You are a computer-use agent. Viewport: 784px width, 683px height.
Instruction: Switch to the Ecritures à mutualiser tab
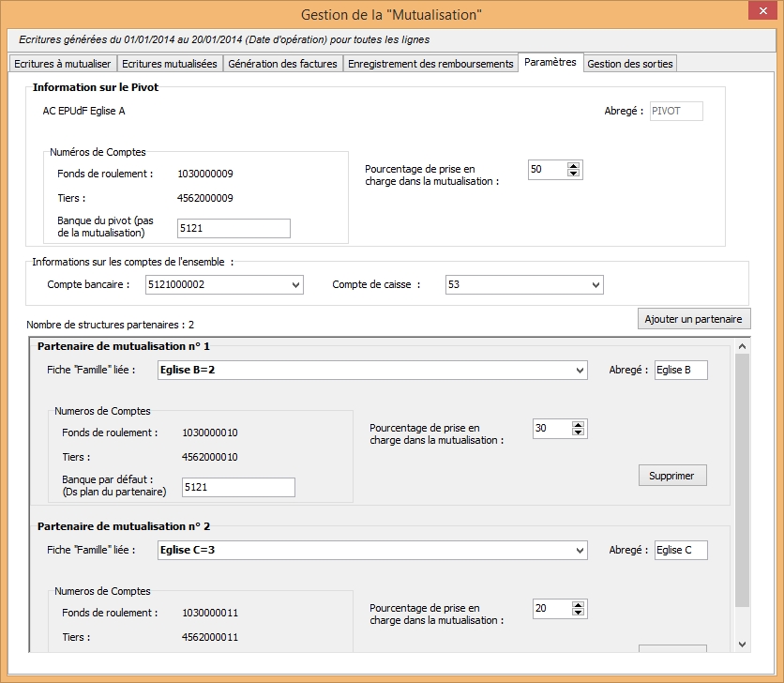(63, 64)
